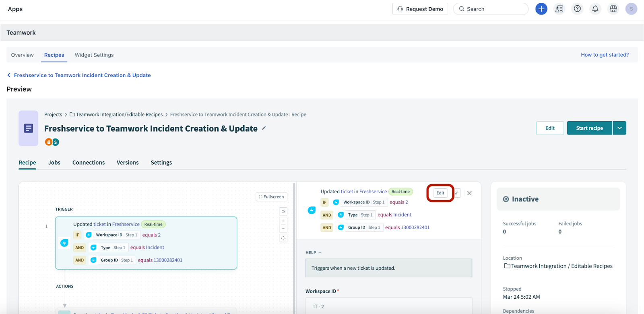This screenshot has width=644, height=314.
Task: Open the recipe Settings tab
Action: (x=161, y=163)
